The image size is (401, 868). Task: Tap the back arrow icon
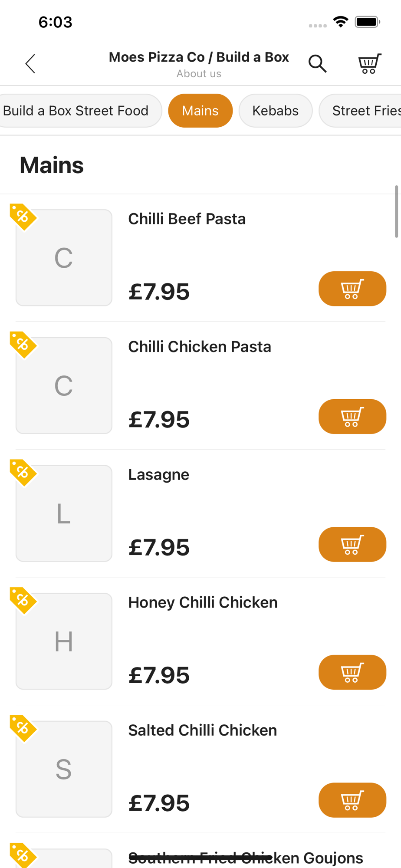tap(30, 64)
